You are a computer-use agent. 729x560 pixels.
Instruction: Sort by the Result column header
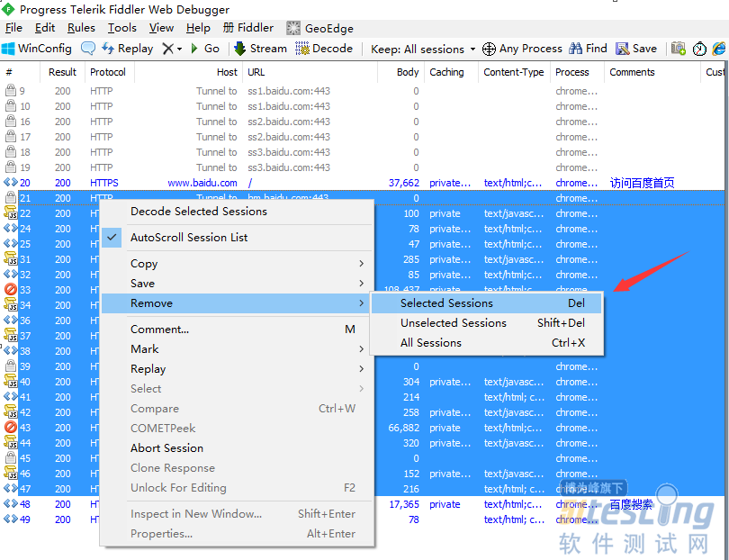62,72
